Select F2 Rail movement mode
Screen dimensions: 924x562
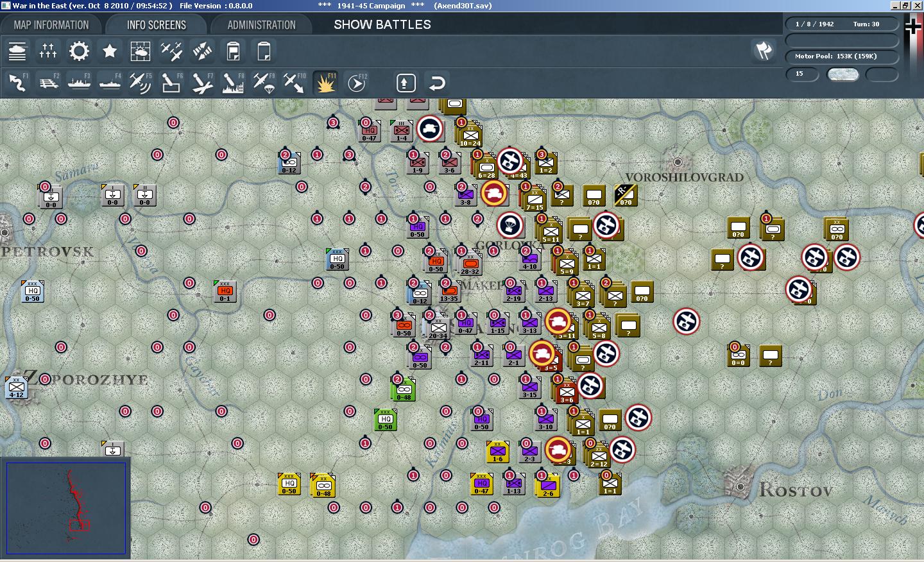coord(48,83)
